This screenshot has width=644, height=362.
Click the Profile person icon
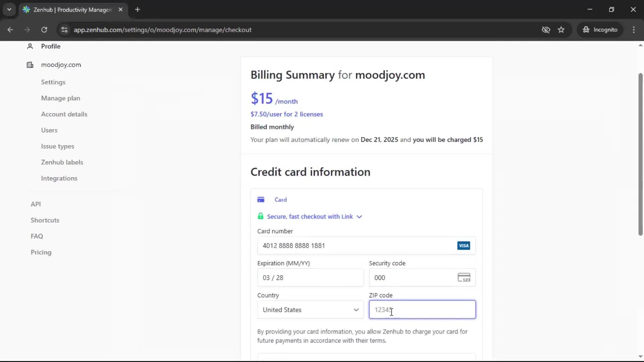click(x=30, y=46)
